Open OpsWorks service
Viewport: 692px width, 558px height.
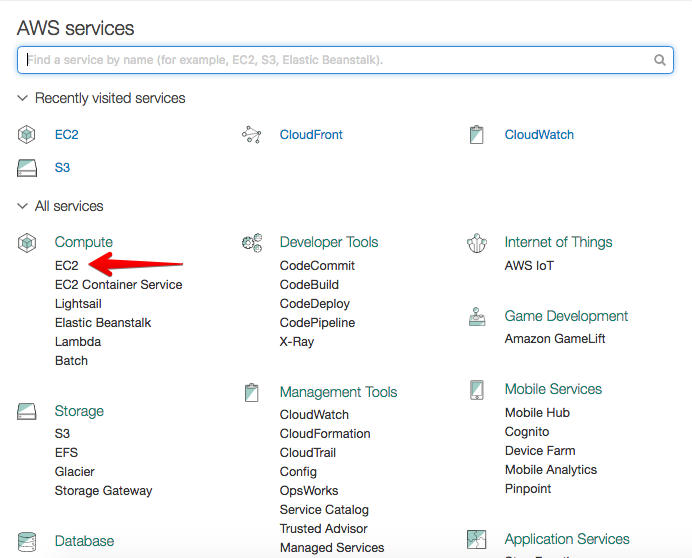309,490
